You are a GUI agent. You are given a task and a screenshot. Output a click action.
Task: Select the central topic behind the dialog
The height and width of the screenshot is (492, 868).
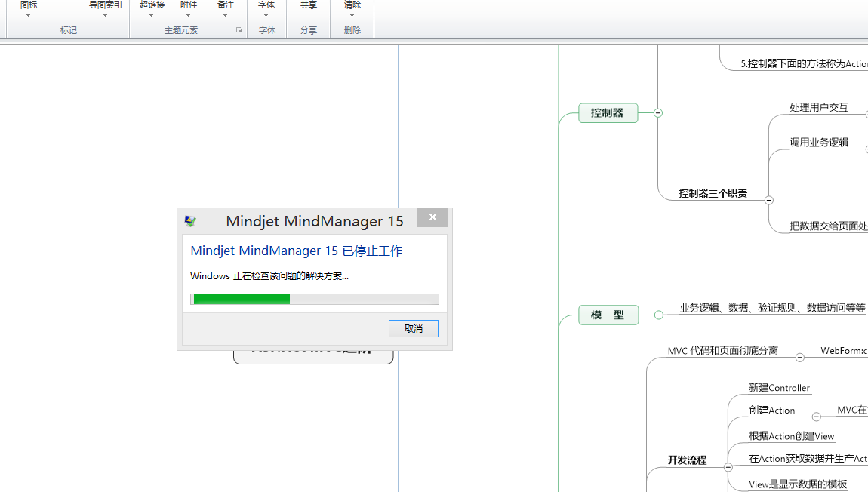[313, 357]
